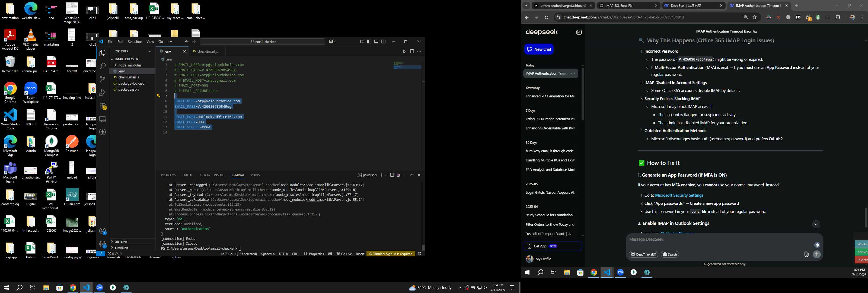Kill terminal with trash icon
The width and height of the screenshot is (868, 293).
(x=398, y=175)
